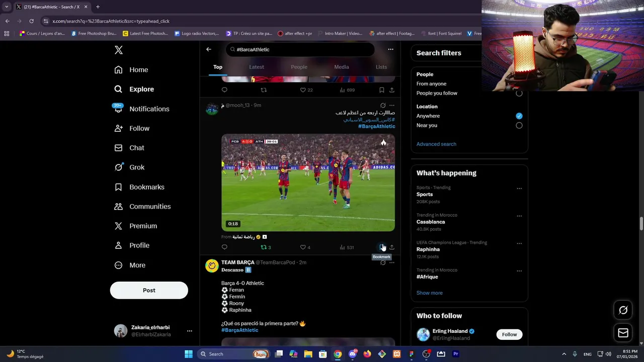Open a new Chrome tab
This screenshot has width=644, height=362.
[98, 7]
